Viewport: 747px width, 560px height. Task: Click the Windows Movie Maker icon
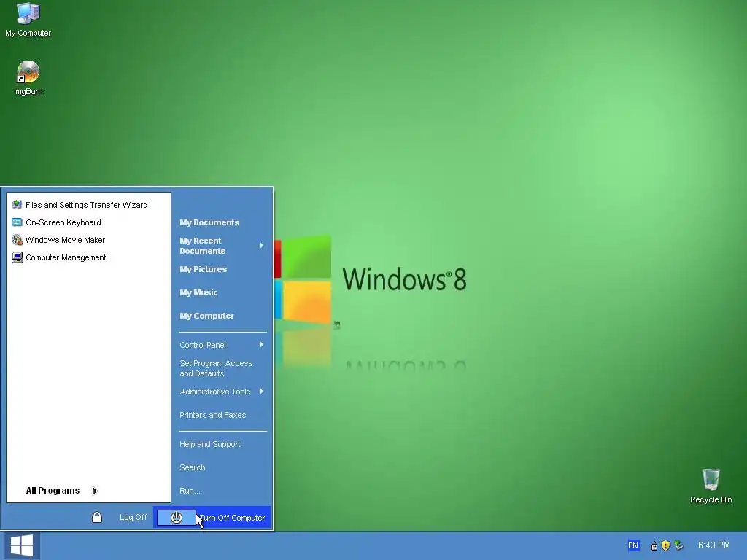pyautogui.click(x=18, y=240)
